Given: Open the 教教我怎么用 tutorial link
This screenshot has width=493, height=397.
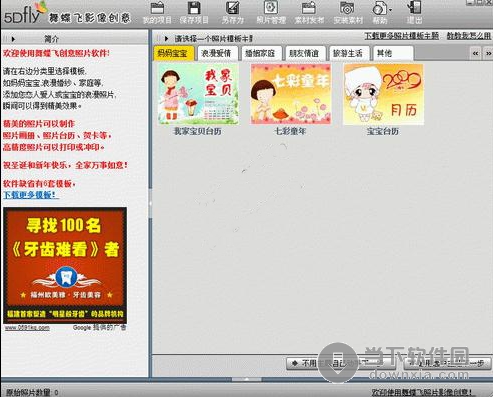Looking at the screenshot, I should pos(469,36).
